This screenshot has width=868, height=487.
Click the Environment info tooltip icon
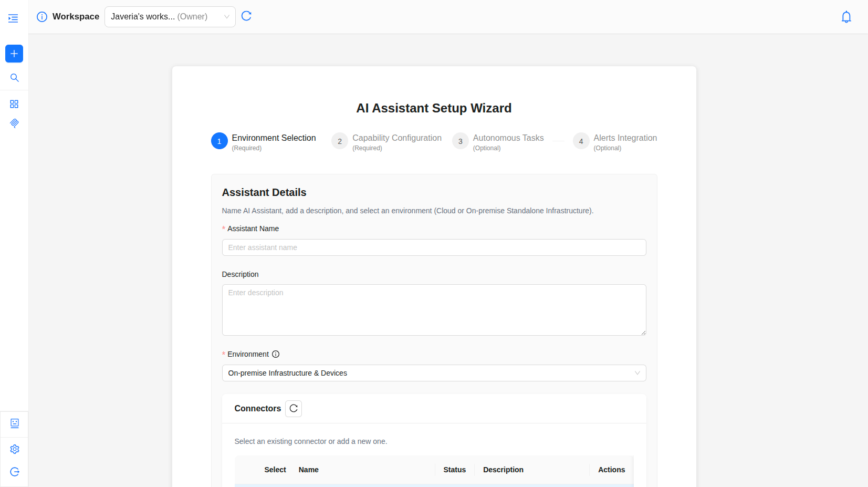(x=276, y=354)
